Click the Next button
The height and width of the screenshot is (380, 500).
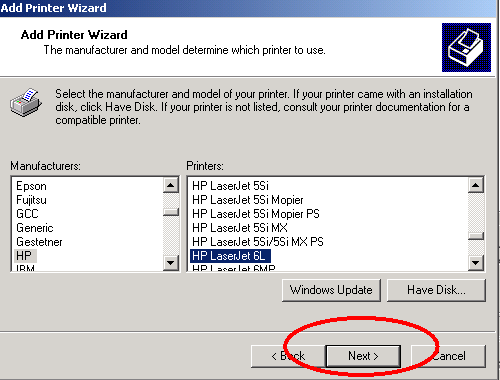pyautogui.click(x=363, y=356)
